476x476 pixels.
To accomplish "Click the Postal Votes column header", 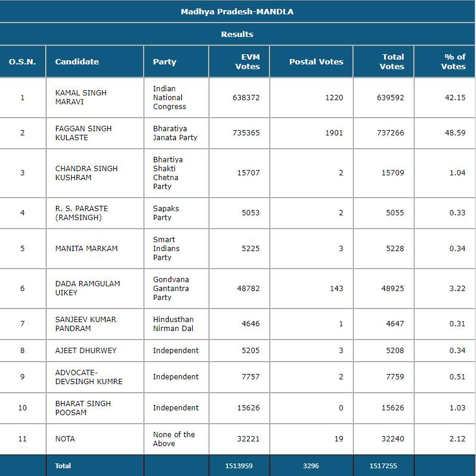I will pos(316,61).
